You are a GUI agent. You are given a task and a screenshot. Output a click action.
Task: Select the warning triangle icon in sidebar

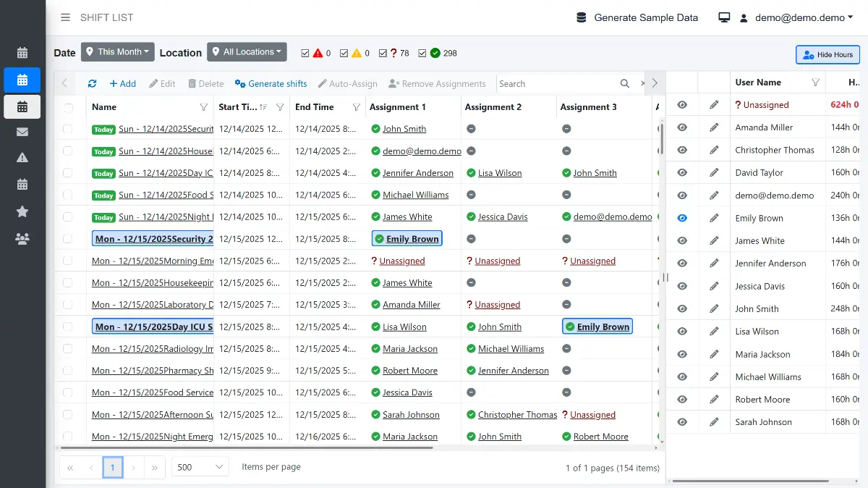pyautogui.click(x=22, y=158)
